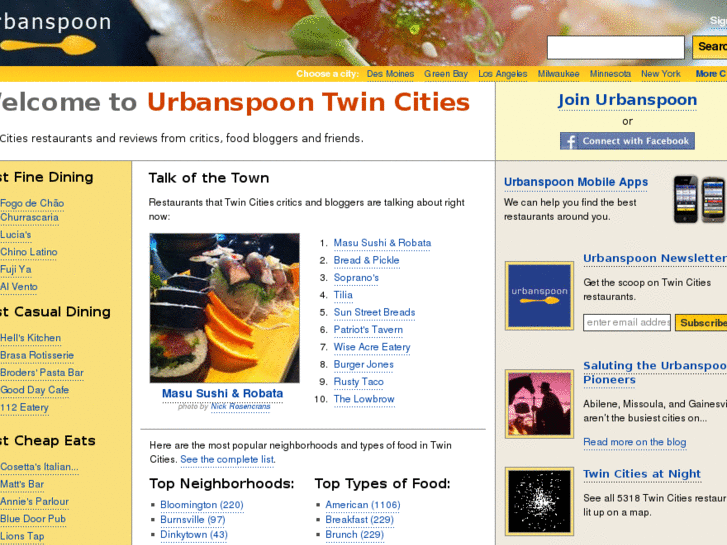Open Breakfast (229) food type
Viewport: 727px width, 545px height.
(359, 519)
